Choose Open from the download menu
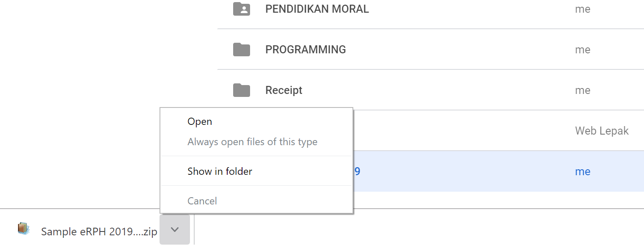This screenshot has width=644, height=248. [x=200, y=121]
